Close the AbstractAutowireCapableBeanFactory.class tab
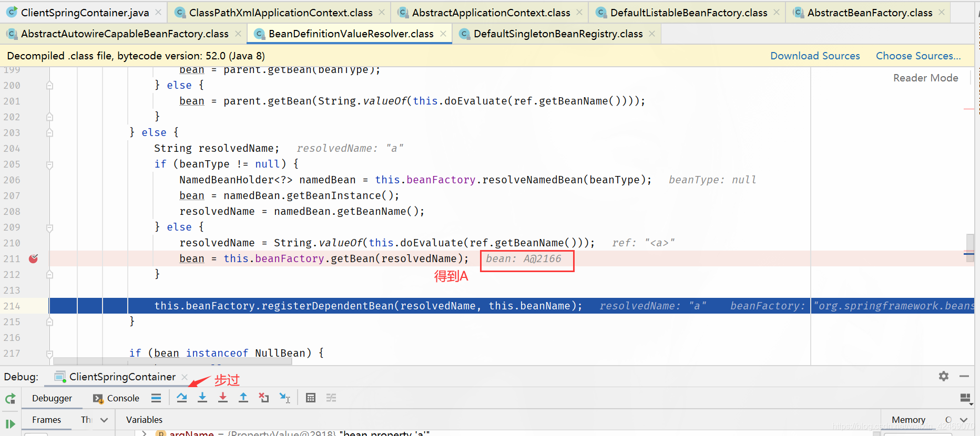This screenshot has width=980, height=436. pos(238,34)
